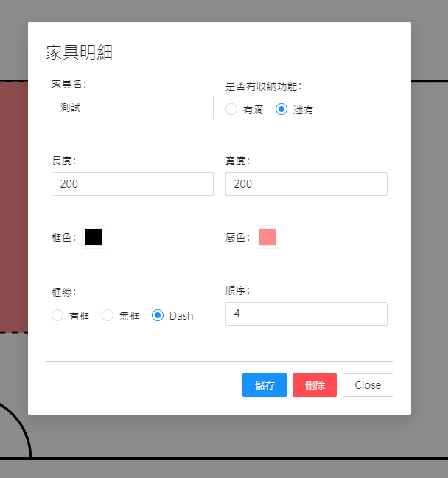The height and width of the screenshot is (478, 448).
Task: Click the red furniture block behind the dialog
Action: (x=14, y=207)
